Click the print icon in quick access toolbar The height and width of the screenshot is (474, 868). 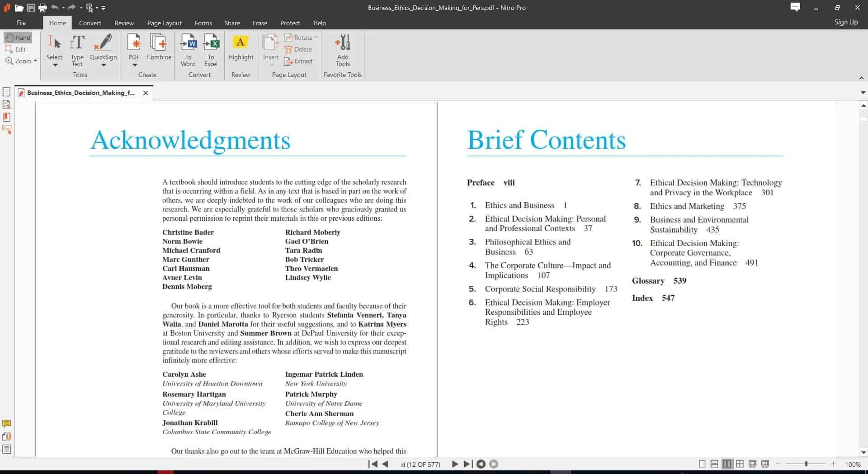[x=42, y=8]
